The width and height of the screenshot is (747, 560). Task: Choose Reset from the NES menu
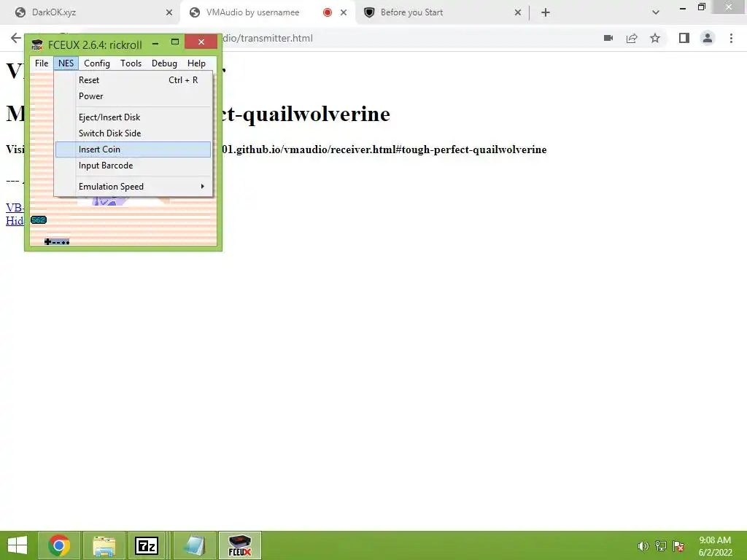pos(133,80)
